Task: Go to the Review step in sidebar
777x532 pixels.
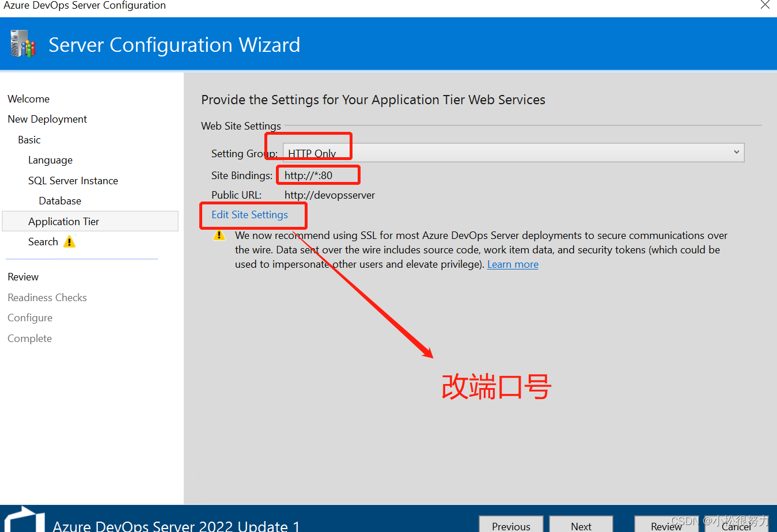Action: tap(23, 277)
